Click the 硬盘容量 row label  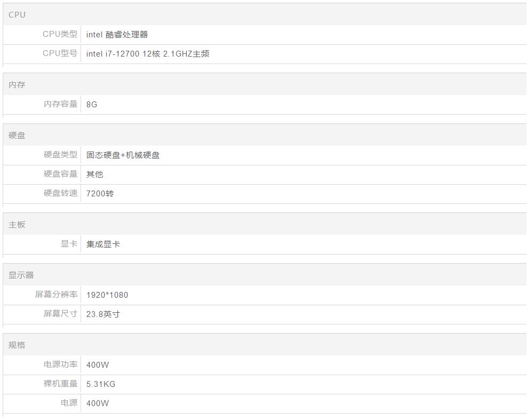[60, 174]
